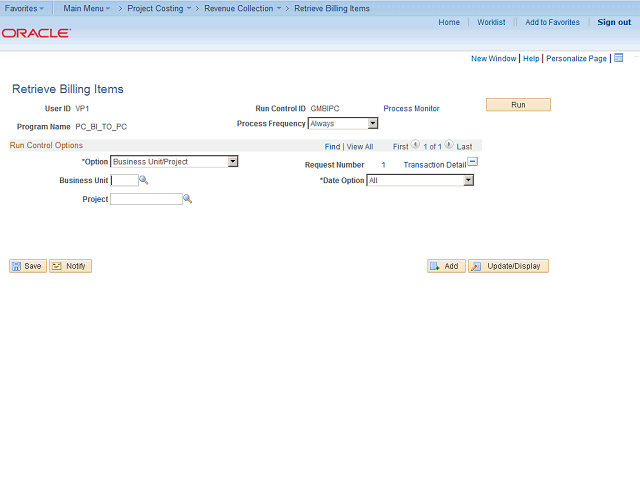Open the Date Option dropdown

[x=420, y=180]
